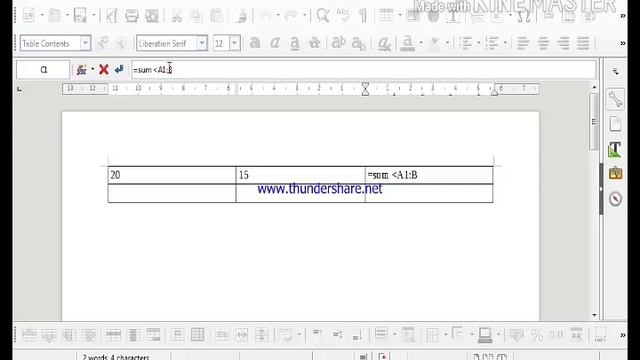
Task: Click the C1 cell reference box
Action: tap(43, 70)
